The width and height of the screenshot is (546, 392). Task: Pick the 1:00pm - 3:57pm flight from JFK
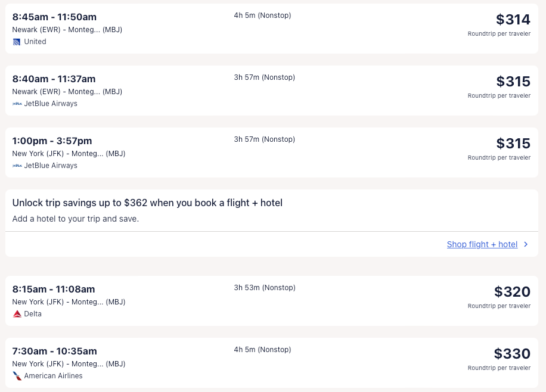pyautogui.click(x=52, y=141)
